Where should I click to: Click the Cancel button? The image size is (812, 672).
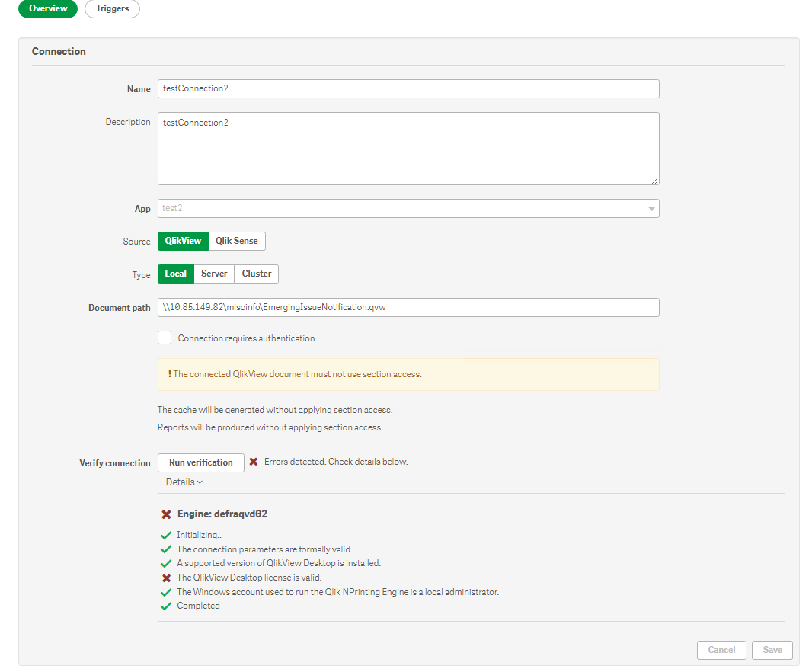(721, 650)
